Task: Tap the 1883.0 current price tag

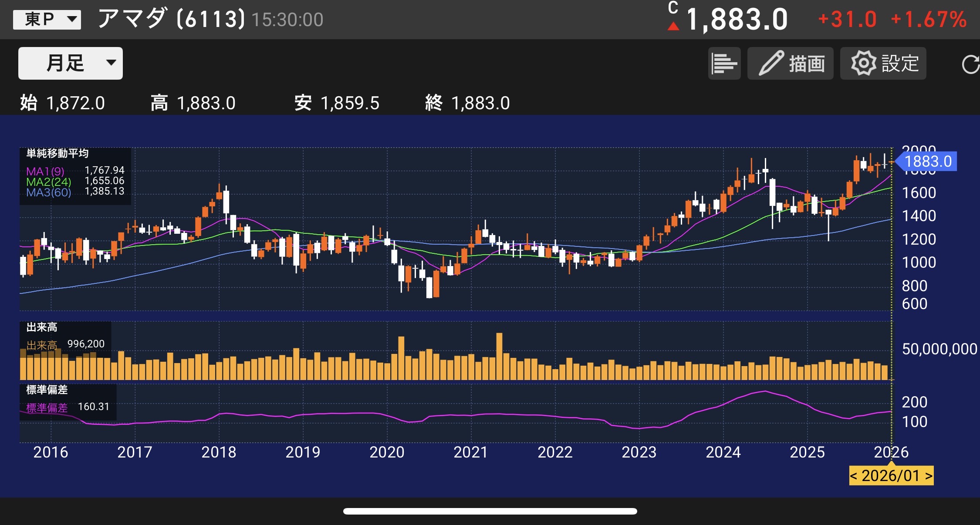Action: pos(928,162)
